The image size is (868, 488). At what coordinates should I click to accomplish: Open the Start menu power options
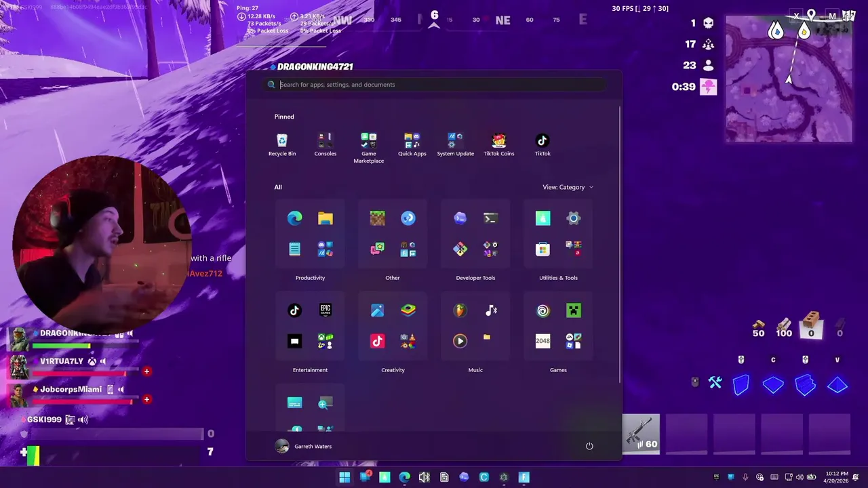pos(589,446)
